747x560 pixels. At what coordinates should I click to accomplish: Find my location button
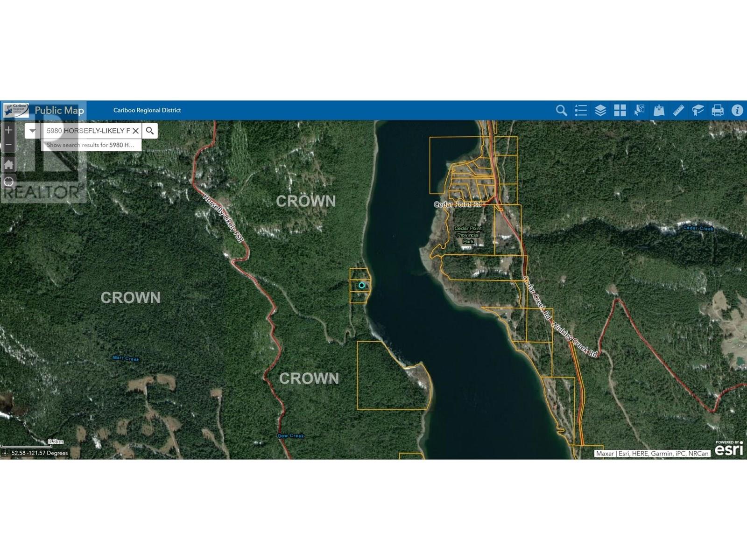click(8, 182)
